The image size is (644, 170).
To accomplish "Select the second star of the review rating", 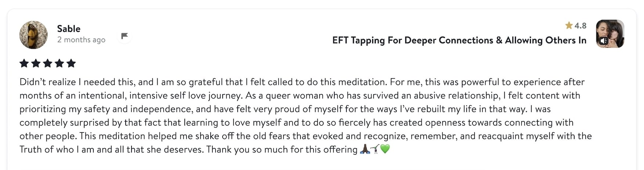I will (x=36, y=63).
